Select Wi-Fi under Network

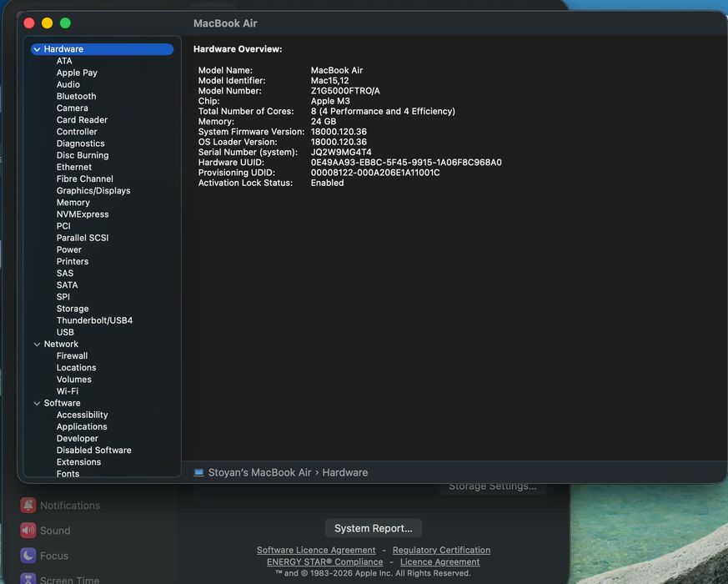tap(68, 391)
